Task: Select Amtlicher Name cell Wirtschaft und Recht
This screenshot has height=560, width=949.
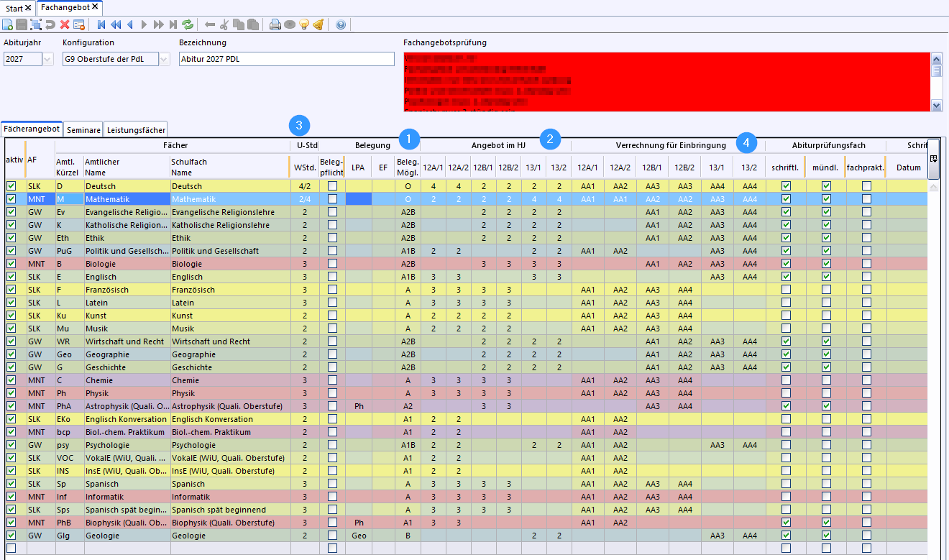Action: coord(127,341)
